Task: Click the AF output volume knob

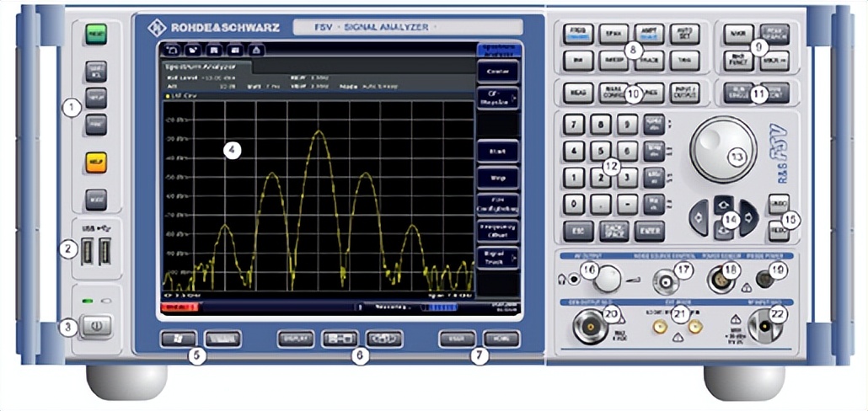Action: 608,278
